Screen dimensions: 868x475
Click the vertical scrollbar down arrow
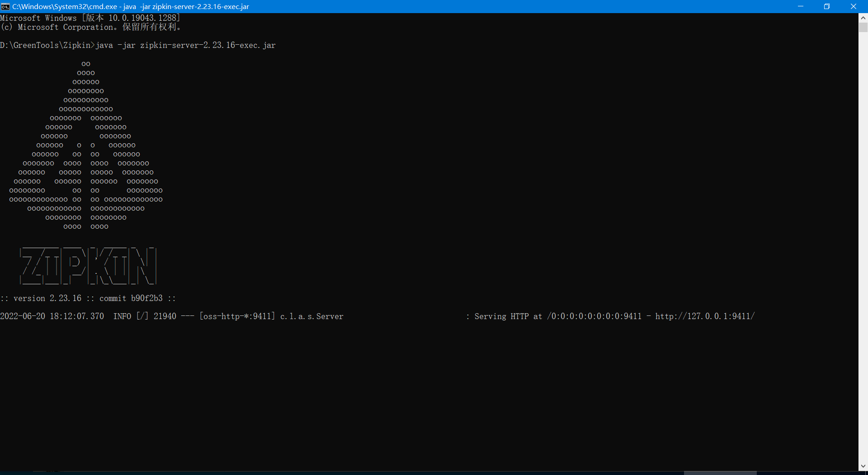coord(863,466)
